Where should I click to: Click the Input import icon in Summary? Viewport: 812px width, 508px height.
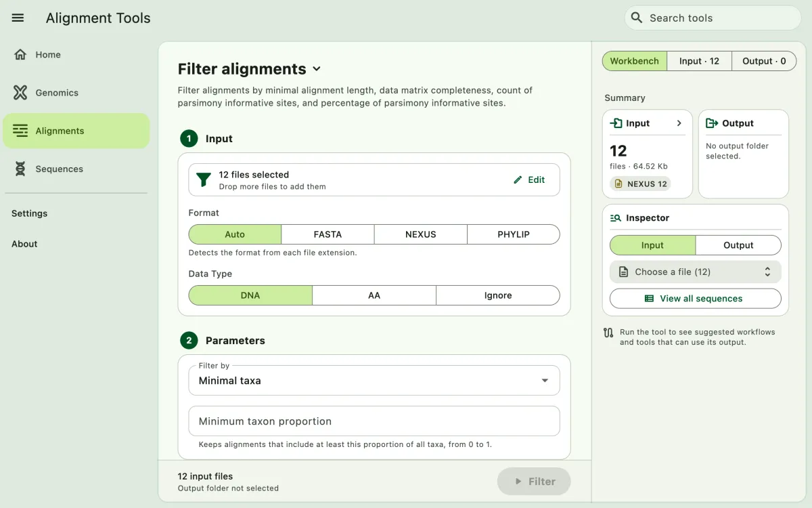pos(616,123)
